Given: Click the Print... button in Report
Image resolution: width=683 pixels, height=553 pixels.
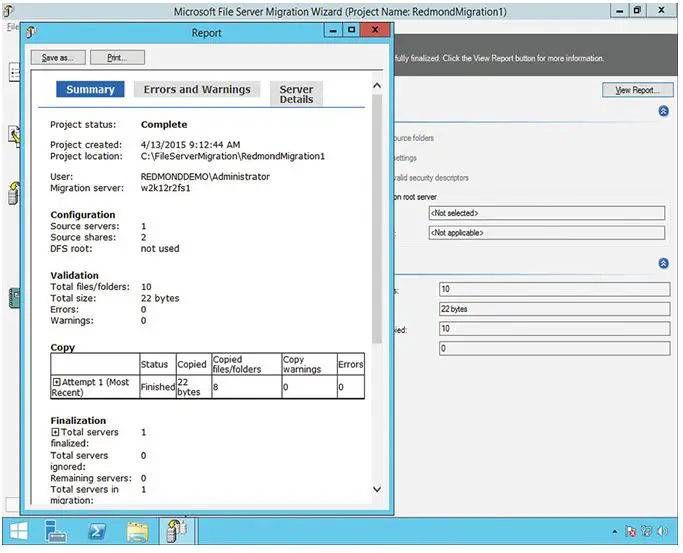Looking at the screenshot, I should pos(117,57).
